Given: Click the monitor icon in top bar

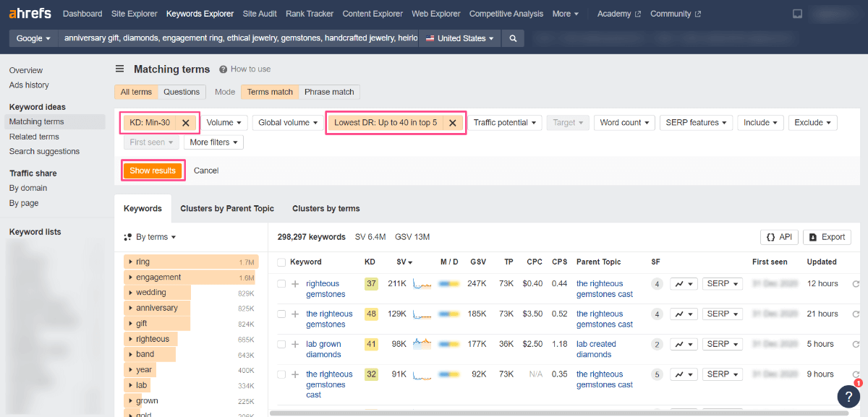Looking at the screenshot, I should coord(797,14).
